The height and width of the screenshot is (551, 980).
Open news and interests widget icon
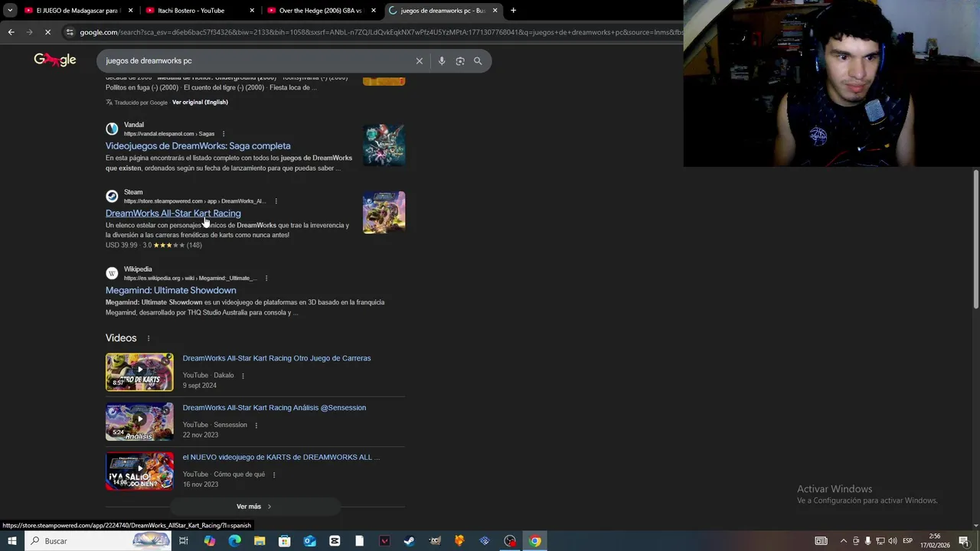[821, 541]
